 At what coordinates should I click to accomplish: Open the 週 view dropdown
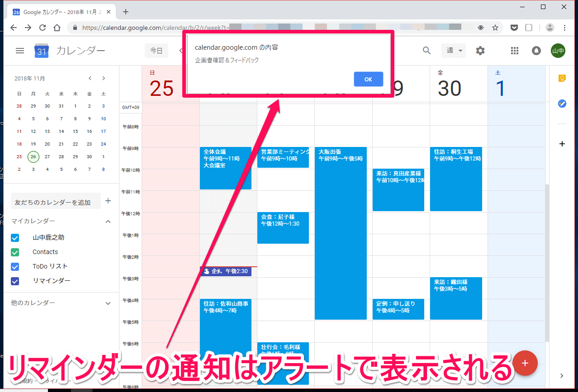pyautogui.click(x=454, y=51)
